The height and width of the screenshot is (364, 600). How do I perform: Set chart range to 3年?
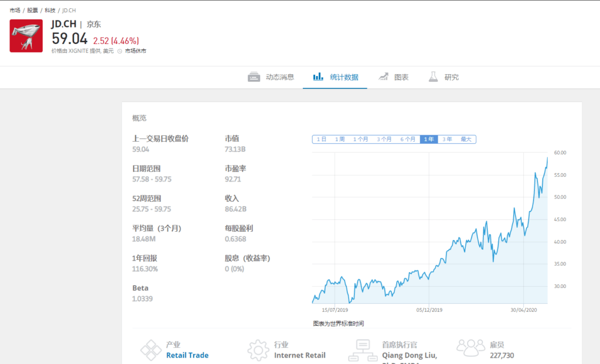point(447,139)
